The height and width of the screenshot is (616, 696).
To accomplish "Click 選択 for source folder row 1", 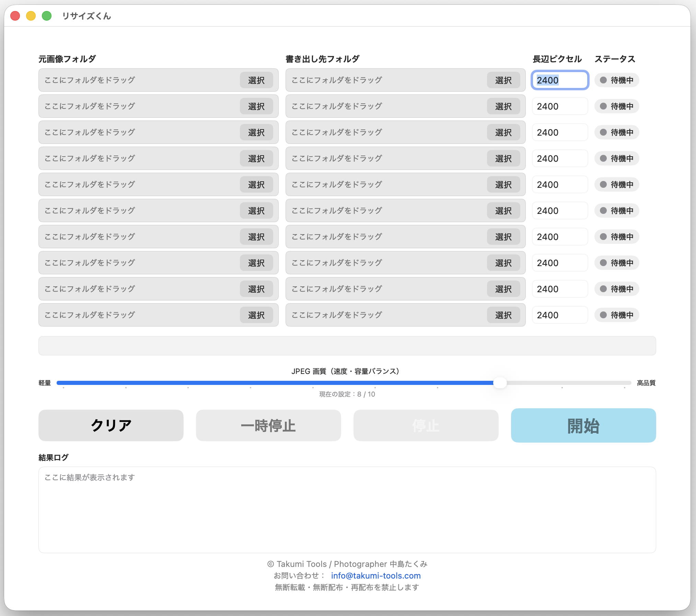I will click(256, 80).
